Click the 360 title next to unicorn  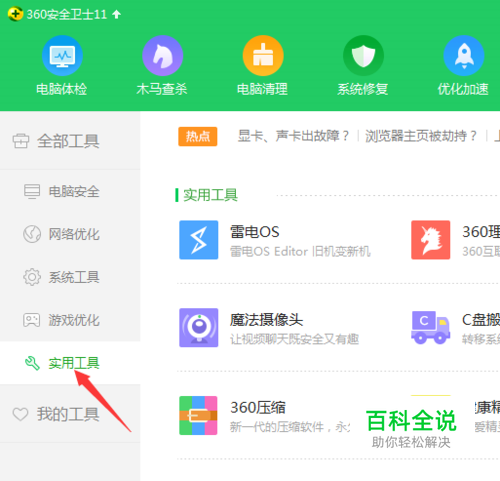coord(481,232)
